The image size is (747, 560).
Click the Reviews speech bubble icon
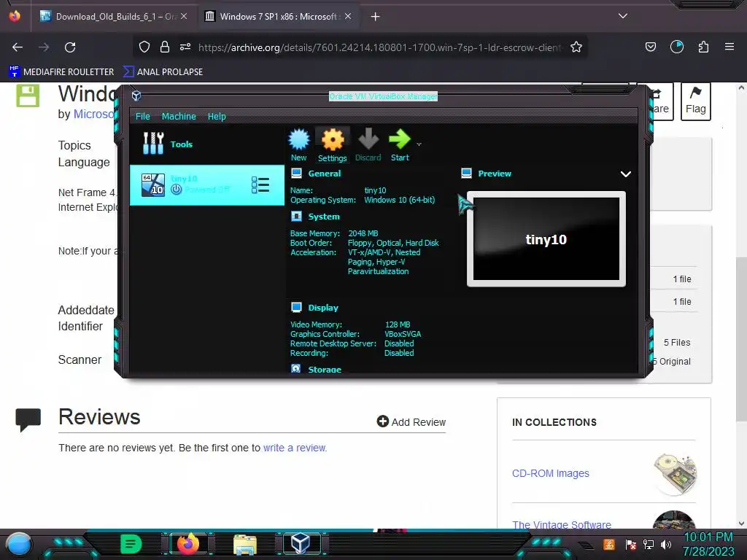click(28, 419)
